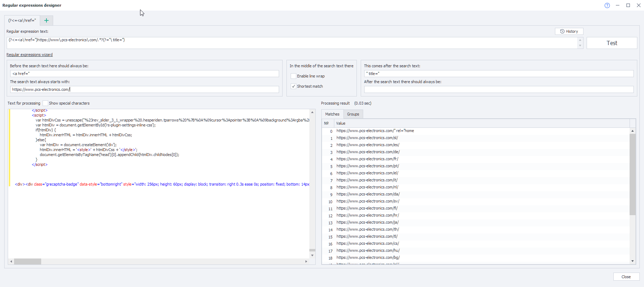Image resolution: width=644 pixels, height=287 pixels.
Task: Maximize the Regular expressions designer window
Action: tap(628, 5)
